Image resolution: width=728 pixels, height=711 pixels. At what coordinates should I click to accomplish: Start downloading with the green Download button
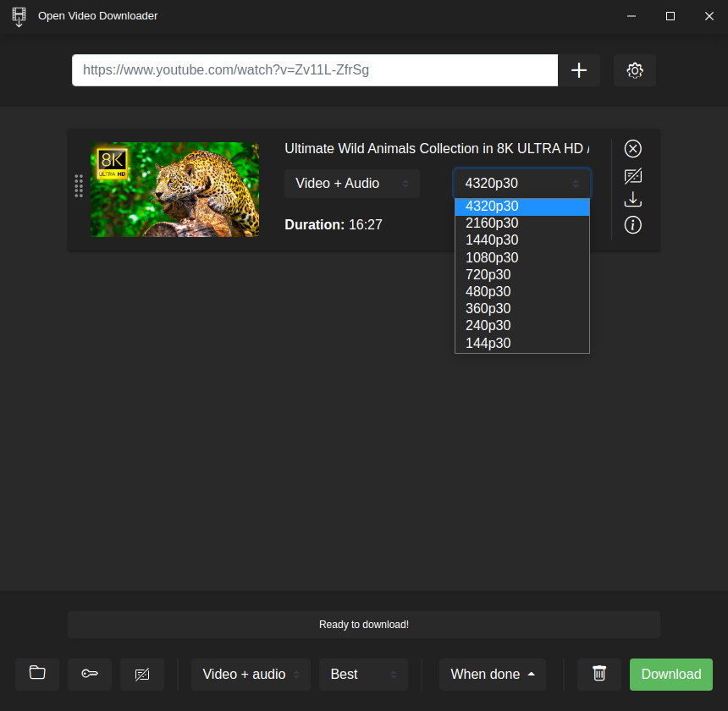click(x=671, y=674)
